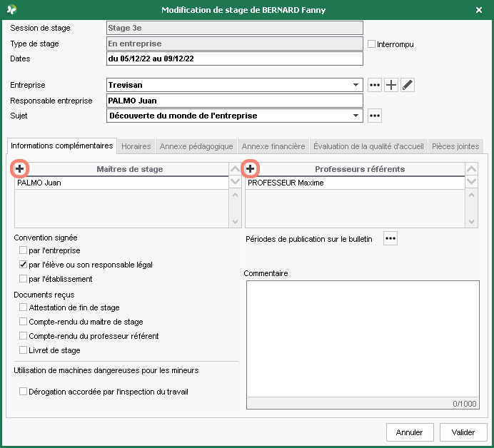The image size is (494, 448).
Task: Create a new entreprise with plus icon
Action: [391, 85]
